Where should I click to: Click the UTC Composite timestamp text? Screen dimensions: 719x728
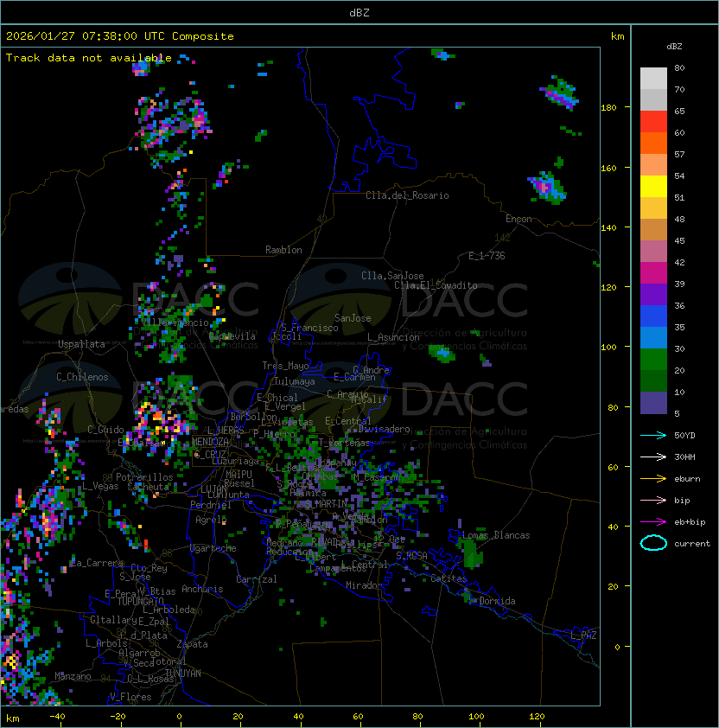pos(120,36)
